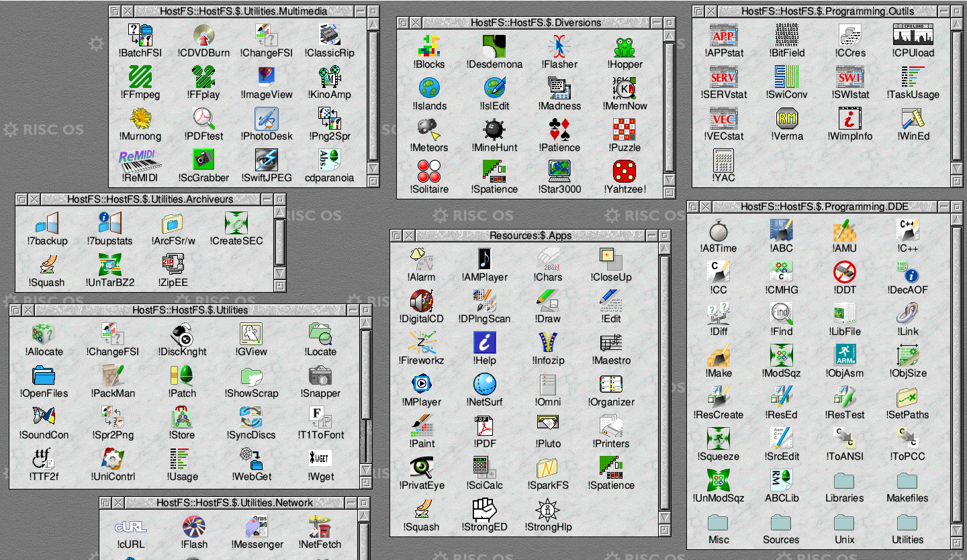Select !CPUload in Outils window
Screen dimensions: 967x560
pyautogui.click(x=913, y=36)
